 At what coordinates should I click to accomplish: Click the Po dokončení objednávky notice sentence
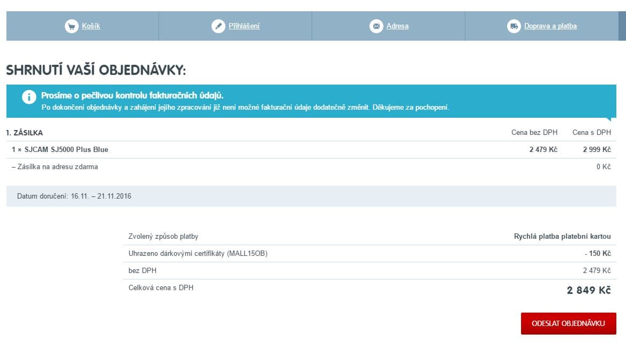tap(246, 108)
